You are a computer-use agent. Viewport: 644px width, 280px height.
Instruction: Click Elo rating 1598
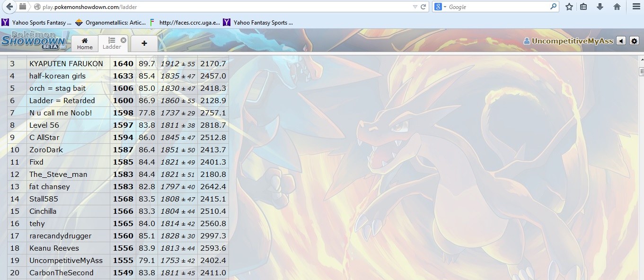coord(123,113)
